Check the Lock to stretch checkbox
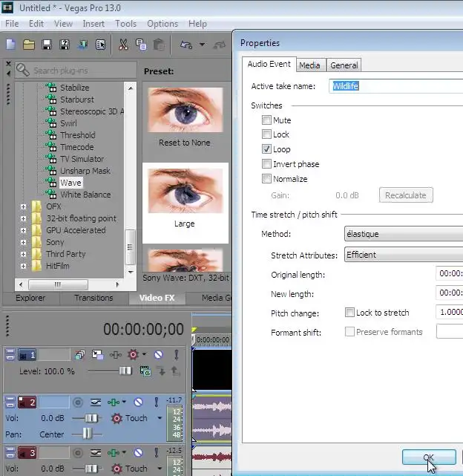463x476 pixels. click(x=349, y=313)
